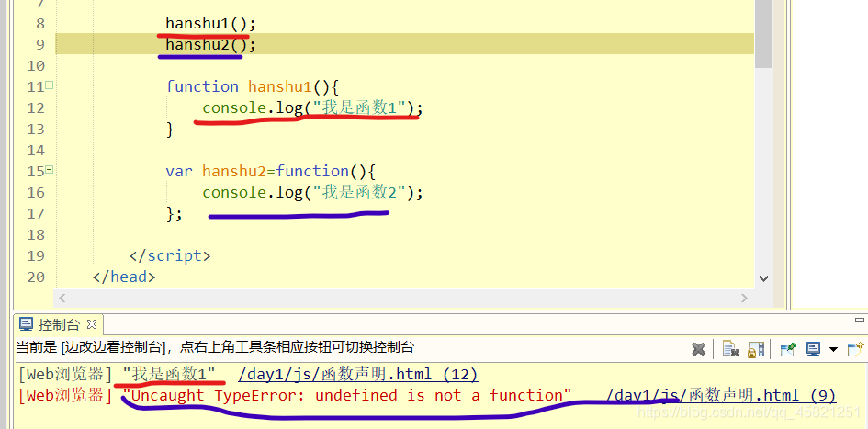Click the closing </head> tag on line 20
The image size is (868, 429).
point(124,277)
